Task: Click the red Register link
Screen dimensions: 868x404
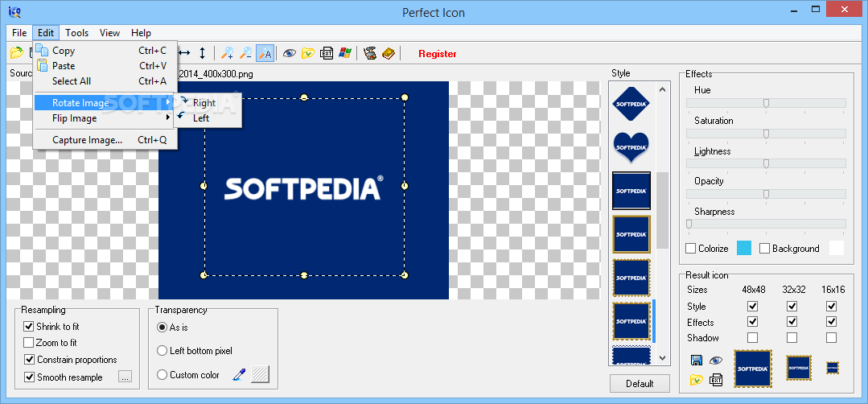Action: (x=438, y=54)
